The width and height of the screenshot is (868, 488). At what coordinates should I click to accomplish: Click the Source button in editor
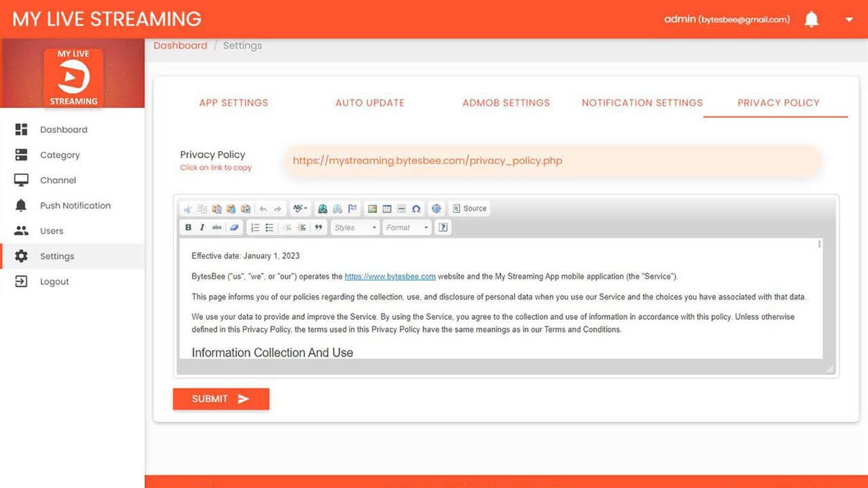click(469, 209)
